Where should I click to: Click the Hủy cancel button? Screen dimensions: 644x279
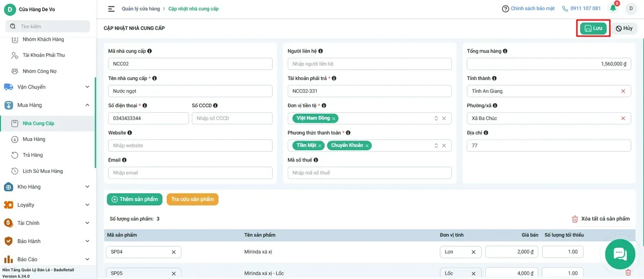coord(624,28)
